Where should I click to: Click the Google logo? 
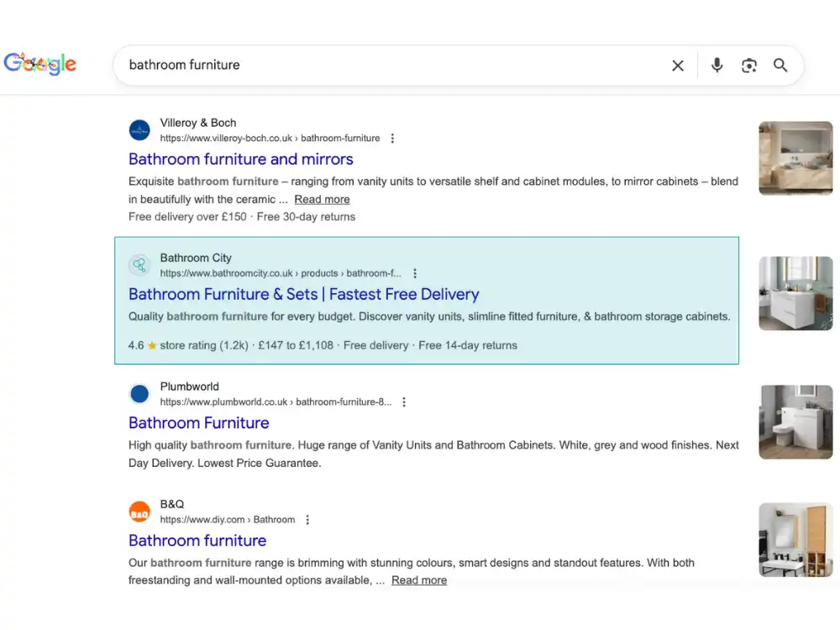tap(40, 64)
